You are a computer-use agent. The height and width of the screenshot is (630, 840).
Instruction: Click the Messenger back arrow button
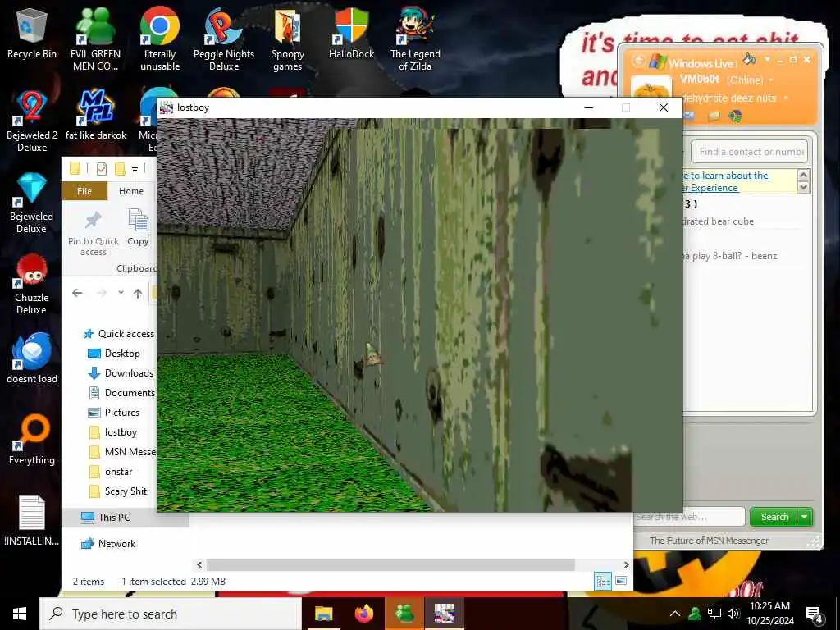coord(638,61)
